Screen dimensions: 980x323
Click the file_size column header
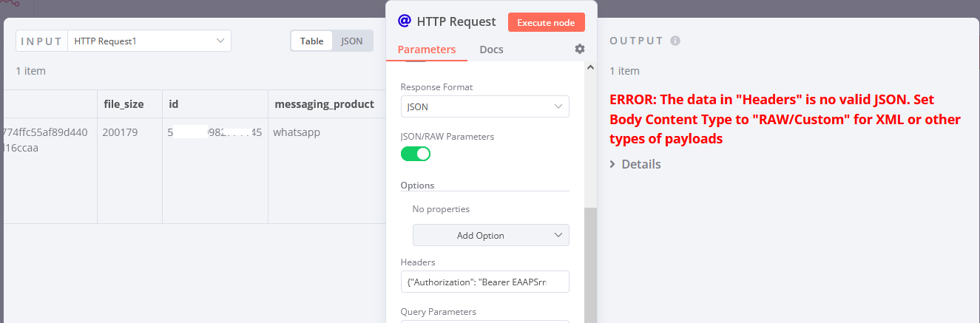124,104
